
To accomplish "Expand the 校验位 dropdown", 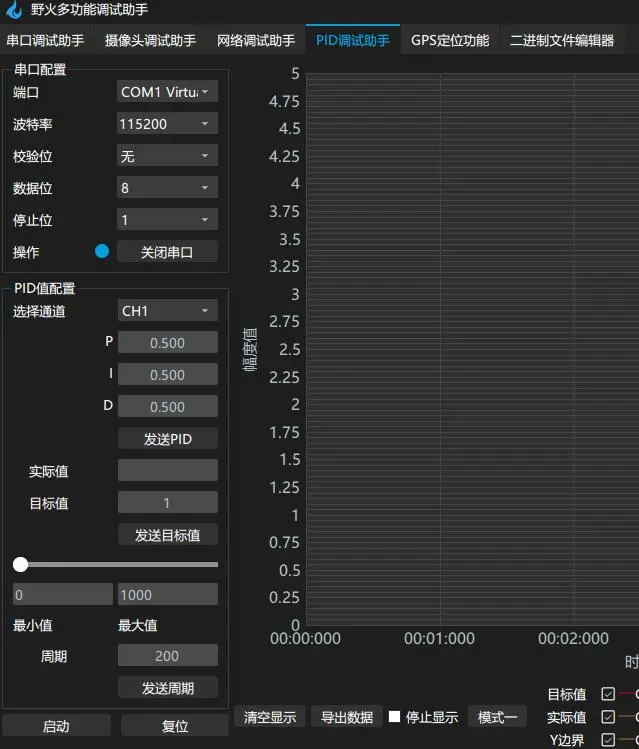I will click(167, 156).
